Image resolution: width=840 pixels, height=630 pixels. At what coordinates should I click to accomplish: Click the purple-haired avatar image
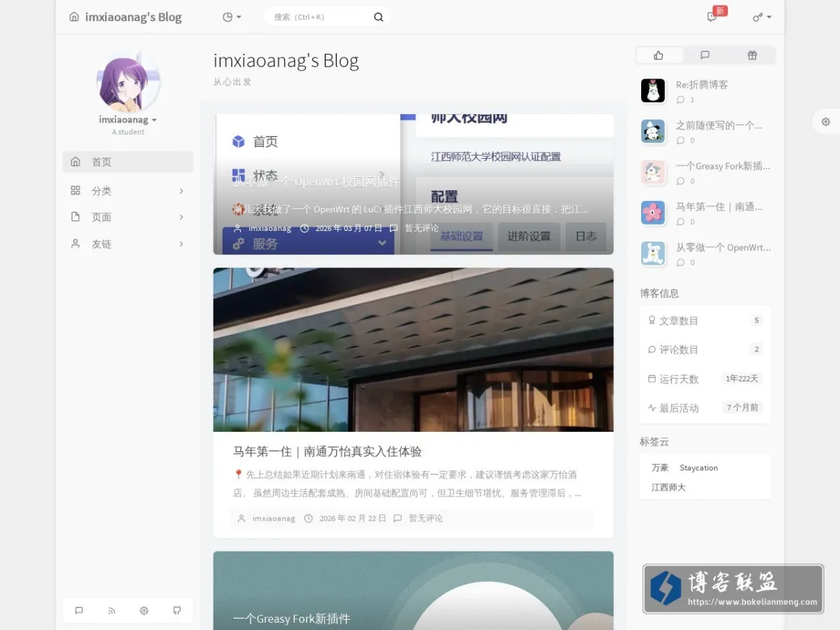coord(128,80)
